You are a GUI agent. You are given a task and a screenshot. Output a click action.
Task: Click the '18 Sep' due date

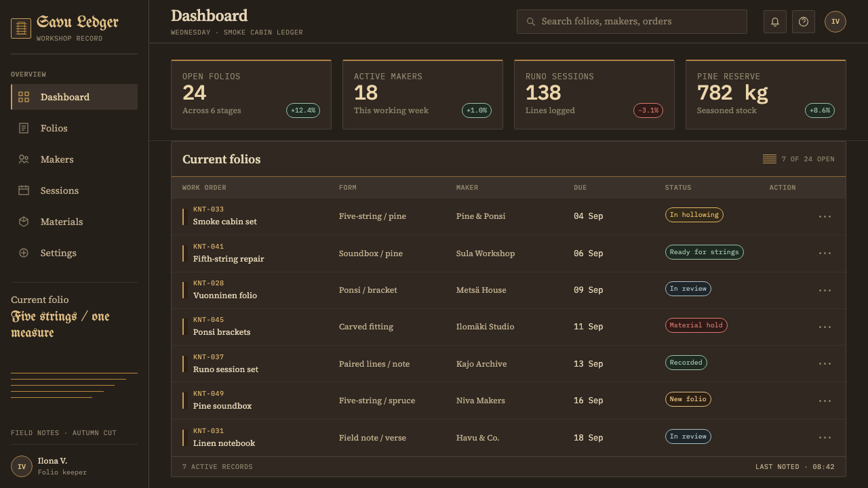tap(588, 438)
